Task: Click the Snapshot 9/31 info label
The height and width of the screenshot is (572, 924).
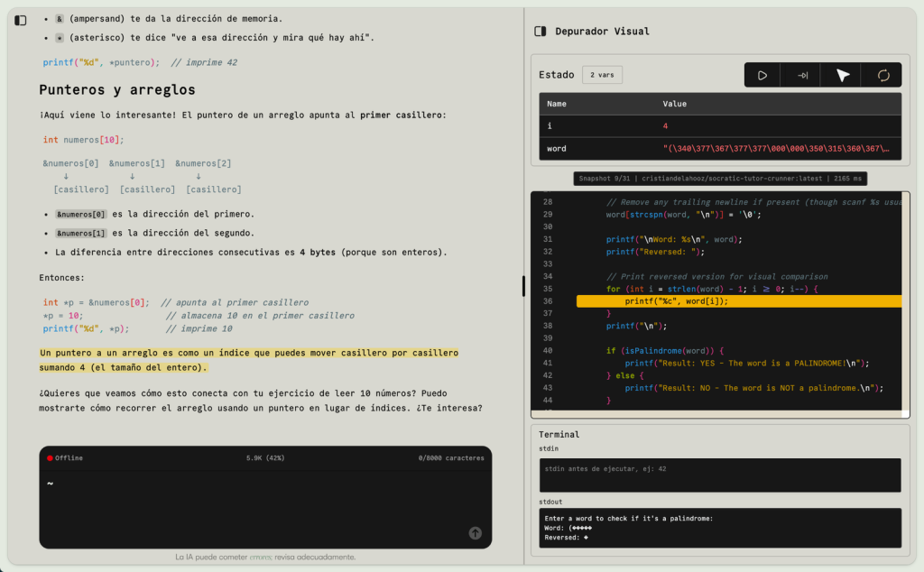Action: tap(720, 178)
